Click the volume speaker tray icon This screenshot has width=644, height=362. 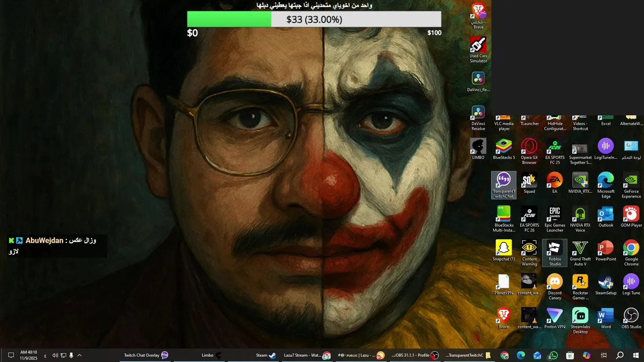click(x=55, y=355)
